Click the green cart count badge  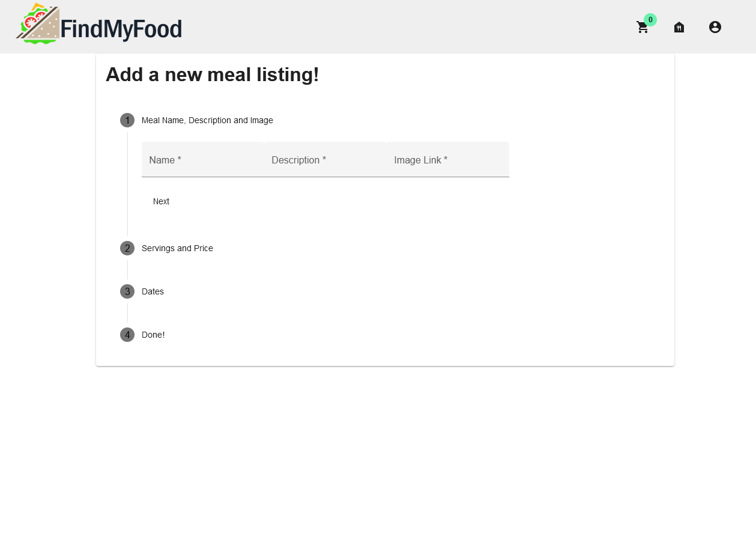(x=650, y=20)
